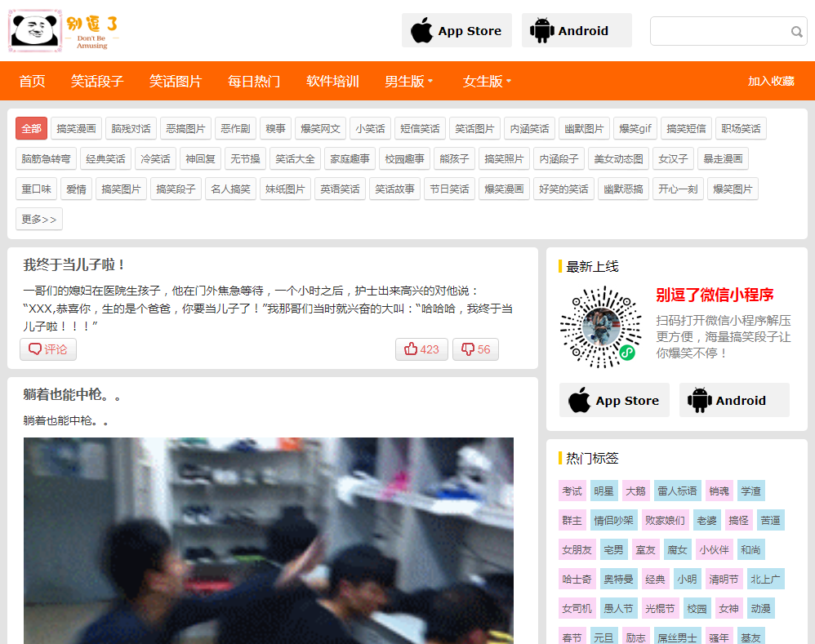Click into the search input field
The width and height of the screenshot is (815, 644).
pyautogui.click(x=717, y=32)
